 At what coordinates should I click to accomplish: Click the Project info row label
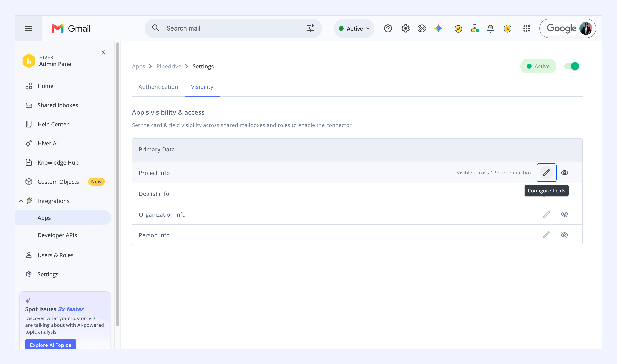(154, 173)
